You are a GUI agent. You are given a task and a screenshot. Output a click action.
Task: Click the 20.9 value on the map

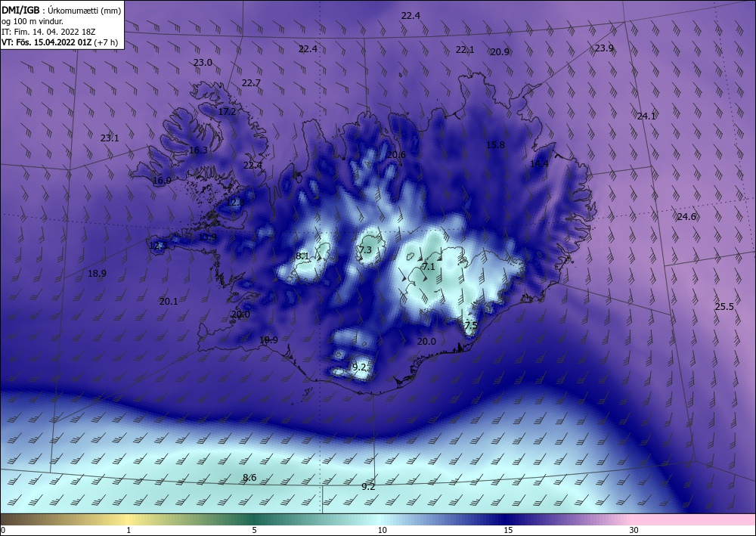coord(500,52)
